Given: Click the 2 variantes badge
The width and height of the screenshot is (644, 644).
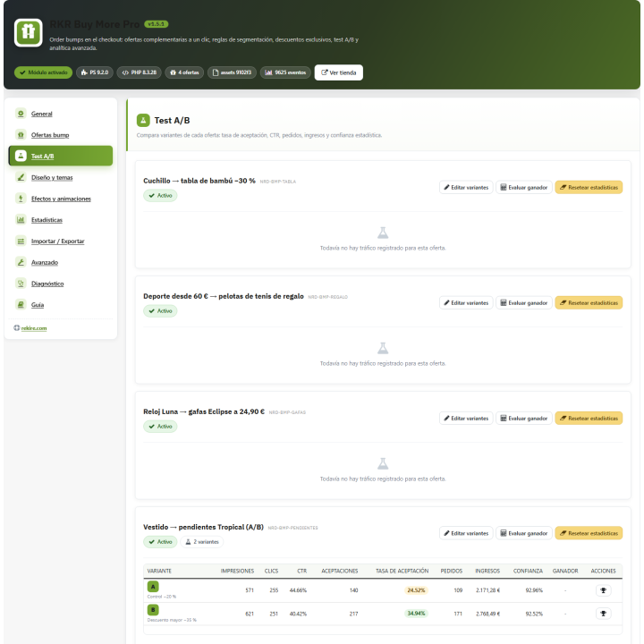Looking at the screenshot, I should point(201,542).
